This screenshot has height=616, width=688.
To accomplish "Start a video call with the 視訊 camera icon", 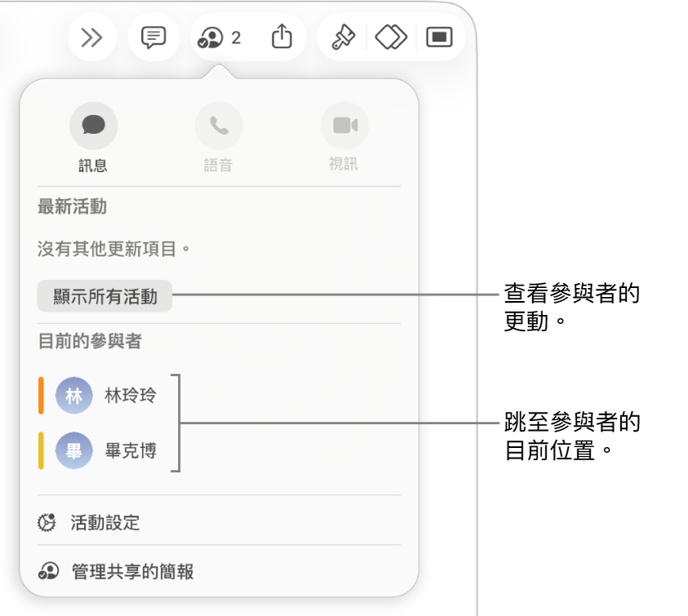I will [344, 125].
